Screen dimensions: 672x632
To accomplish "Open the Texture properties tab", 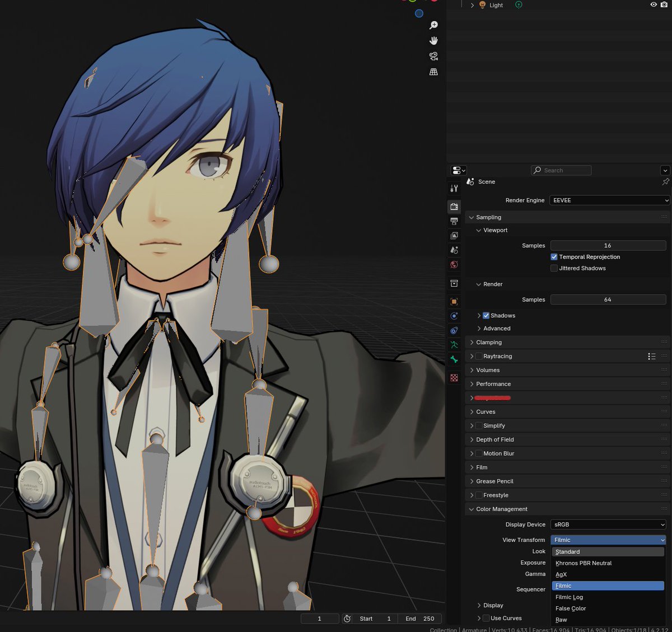I will pyautogui.click(x=454, y=378).
